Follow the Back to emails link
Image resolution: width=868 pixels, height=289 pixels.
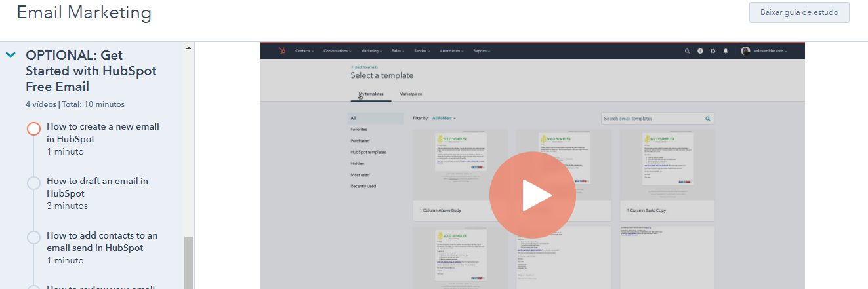coord(364,67)
